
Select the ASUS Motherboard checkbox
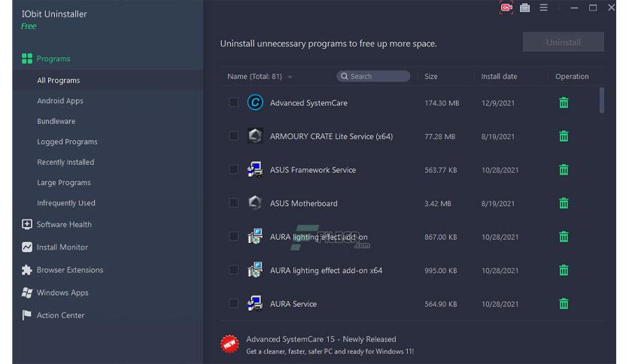tap(233, 203)
